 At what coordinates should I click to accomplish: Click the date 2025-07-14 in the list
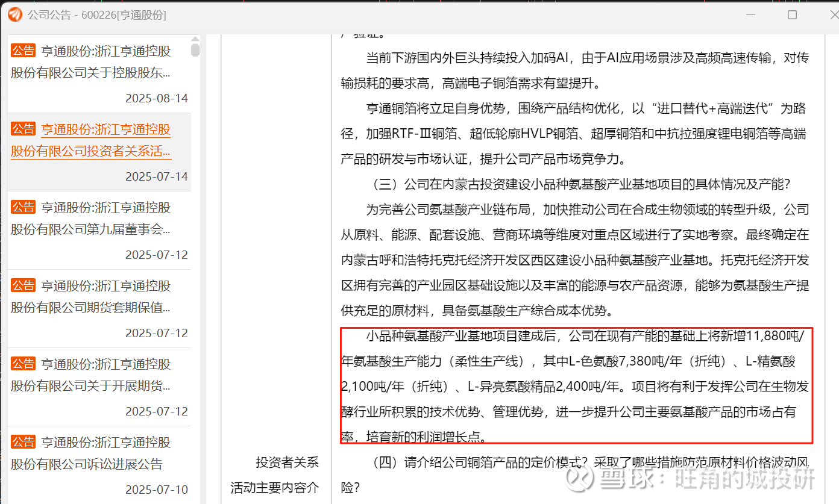pyautogui.click(x=157, y=176)
